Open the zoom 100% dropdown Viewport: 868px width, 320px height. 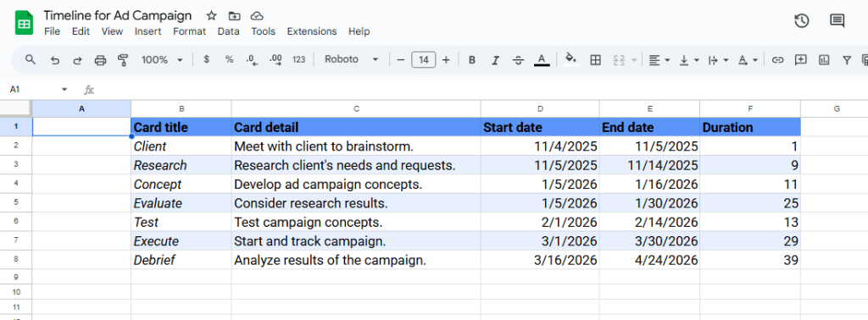(x=162, y=60)
